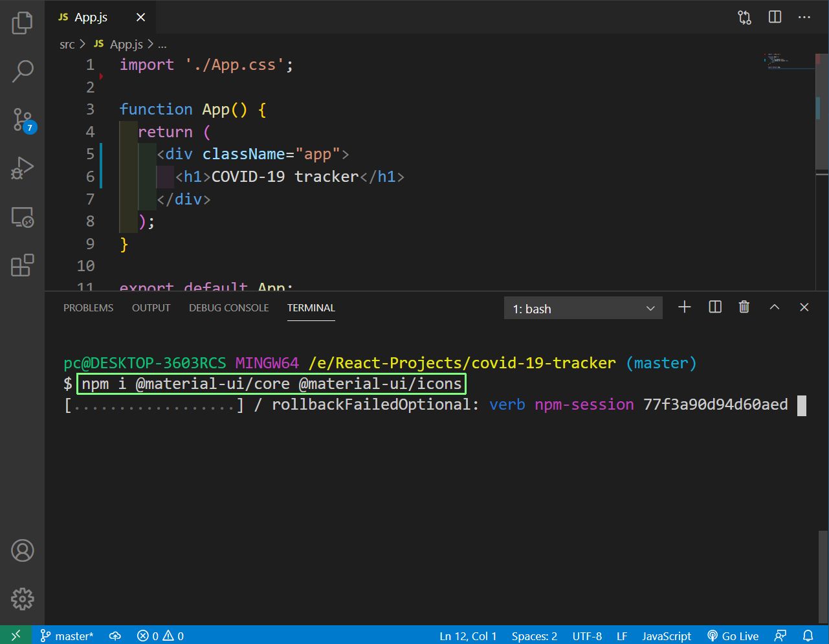Click the 'master*' branch in status bar
This screenshot has height=644, width=829.
tap(67, 636)
